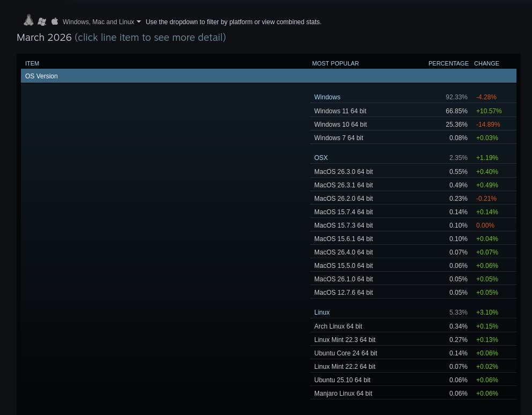The image size is (532, 415).
Task: Collapse the OS Version row
Action: click(268, 76)
